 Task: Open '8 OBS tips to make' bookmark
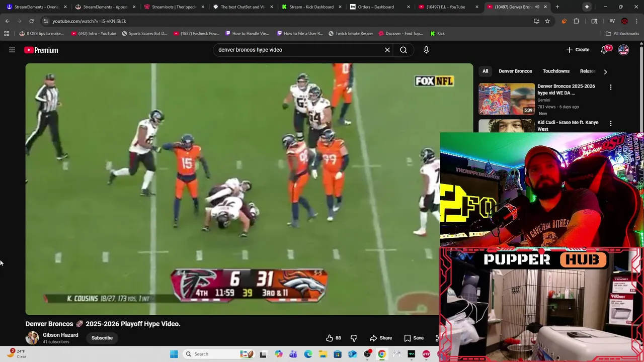coord(41,33)
